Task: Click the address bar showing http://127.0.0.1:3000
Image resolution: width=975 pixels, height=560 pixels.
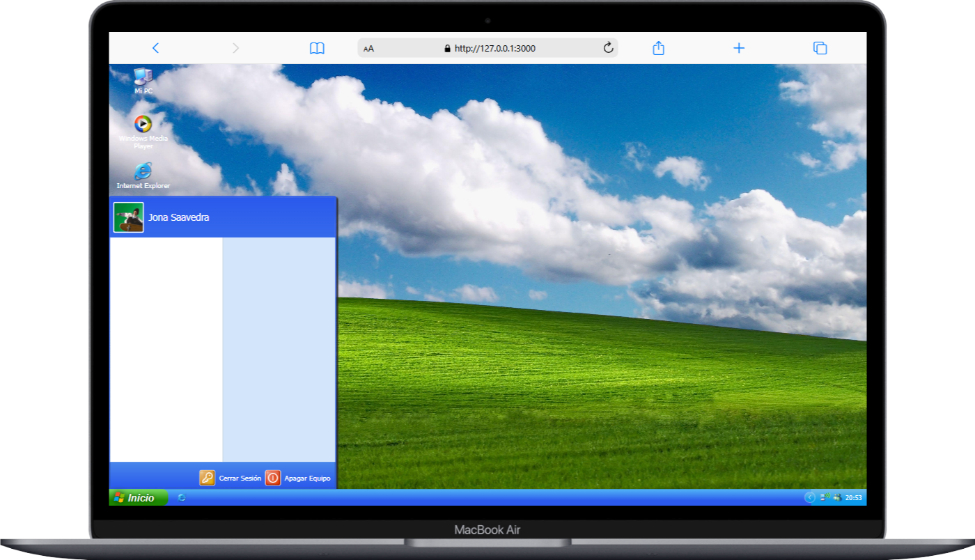Action: point(487,48)
